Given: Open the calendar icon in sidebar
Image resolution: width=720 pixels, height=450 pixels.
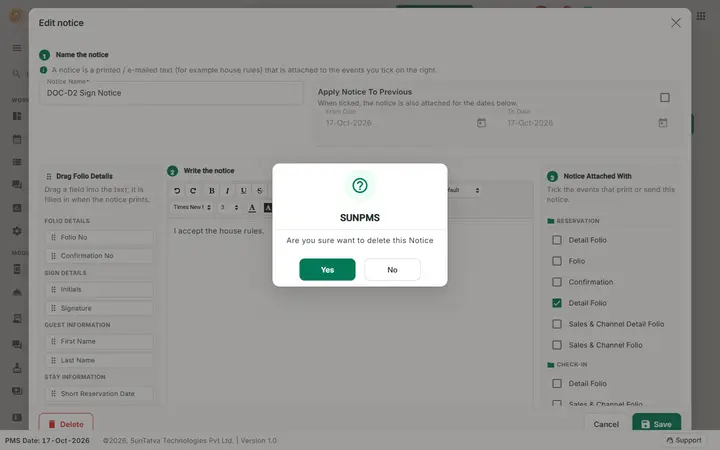Looking at the screenshot, I should point(17,139).
